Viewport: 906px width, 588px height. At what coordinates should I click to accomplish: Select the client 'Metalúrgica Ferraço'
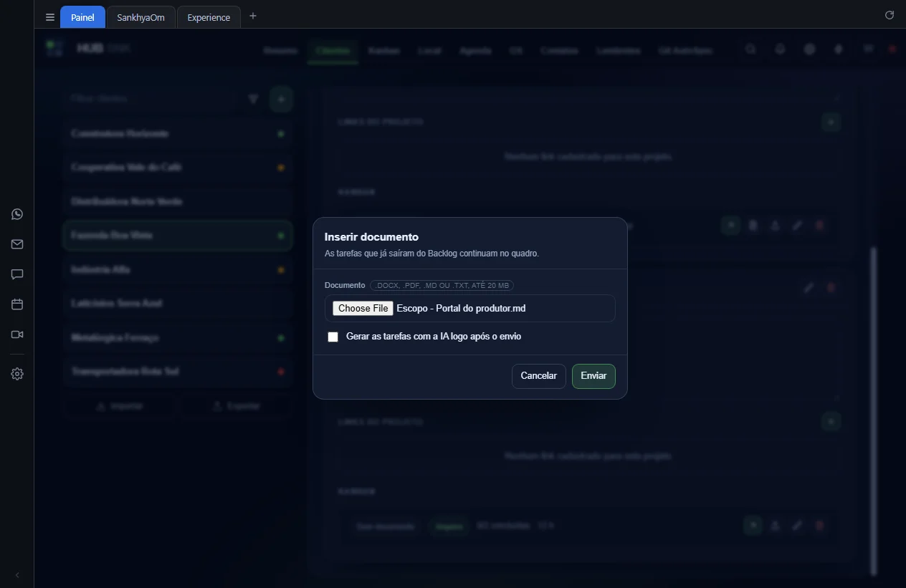coord(178,338)
